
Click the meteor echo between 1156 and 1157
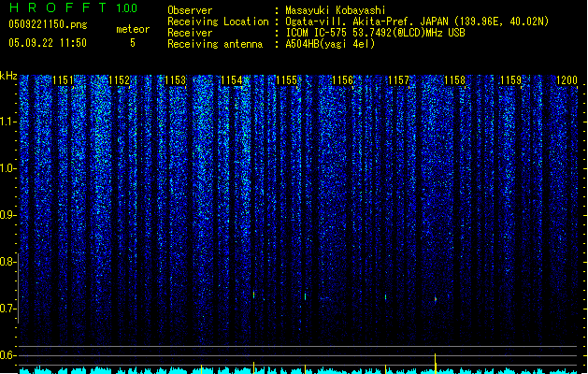pyautogui.click(x=385, y=297)
